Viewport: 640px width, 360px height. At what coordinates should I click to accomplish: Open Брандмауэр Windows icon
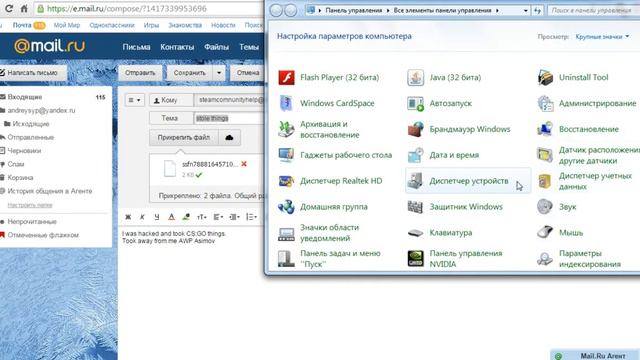point(416,129)
